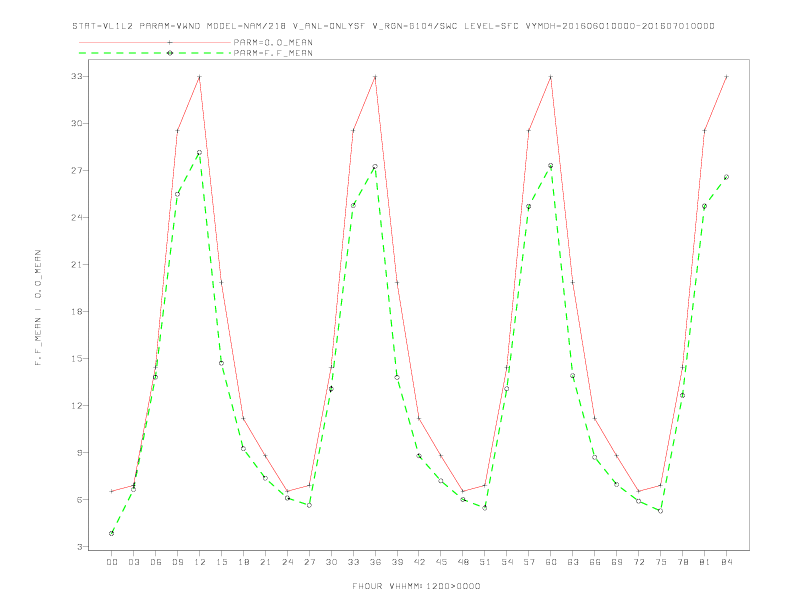This screenshot has height=612, width=792.
Task: Click y-axis tick label 21
Action: (77, 265)
